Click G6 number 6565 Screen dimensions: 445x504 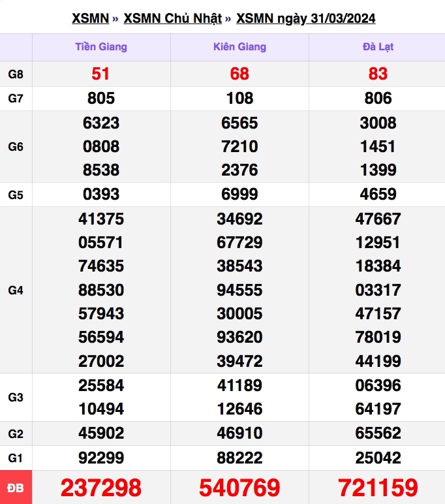[x=239, y=123]
